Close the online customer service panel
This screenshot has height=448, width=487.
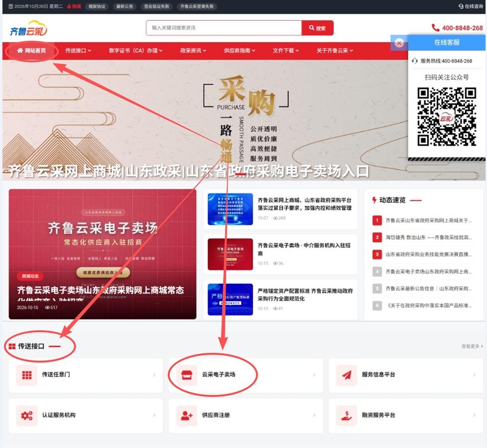click(x=399, y=43)
